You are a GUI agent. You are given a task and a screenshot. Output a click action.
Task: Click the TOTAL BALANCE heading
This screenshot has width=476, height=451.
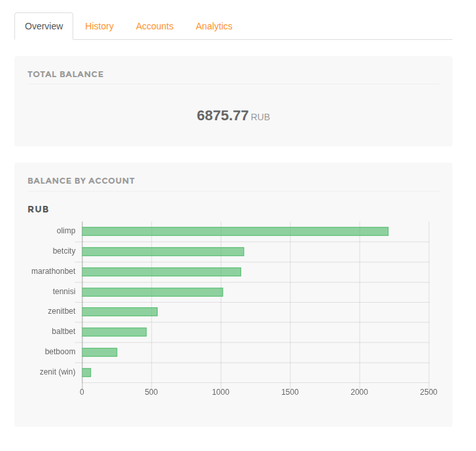coord(65,75)
